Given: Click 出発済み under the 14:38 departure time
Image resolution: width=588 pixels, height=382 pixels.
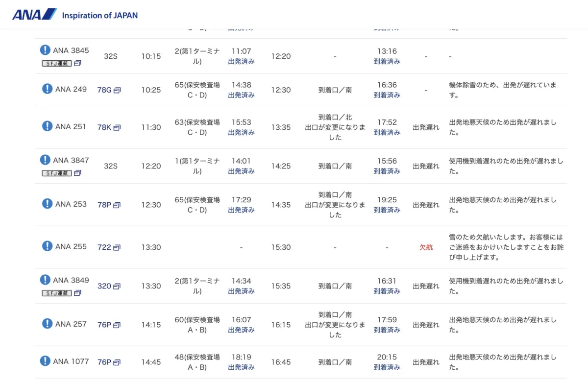Looking at the screenshot, I should coord(241,95).
